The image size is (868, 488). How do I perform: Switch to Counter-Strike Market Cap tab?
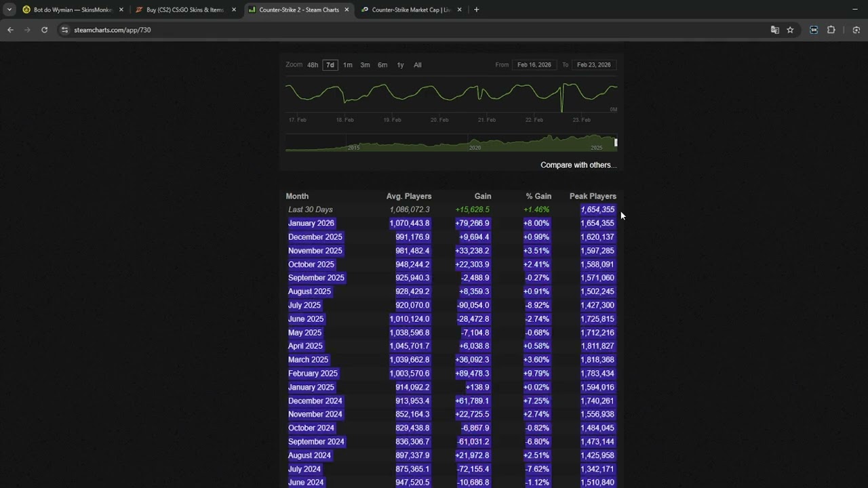[410, 9]
